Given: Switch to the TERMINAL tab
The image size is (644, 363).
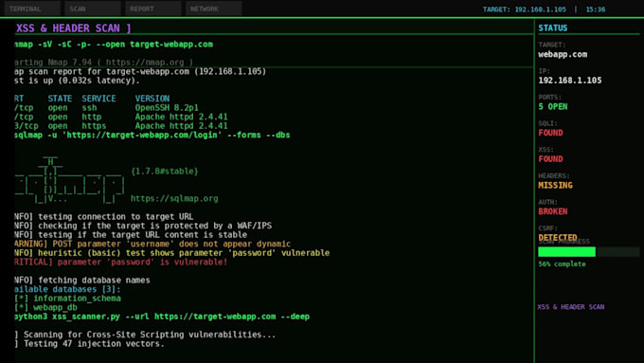Looking at the screenshot, I should pos(32,9).
